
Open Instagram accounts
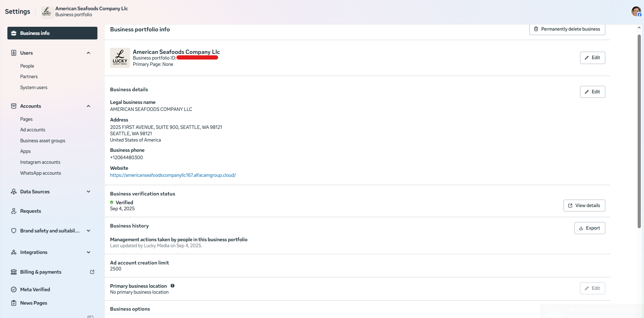click(x=40, y=162)
